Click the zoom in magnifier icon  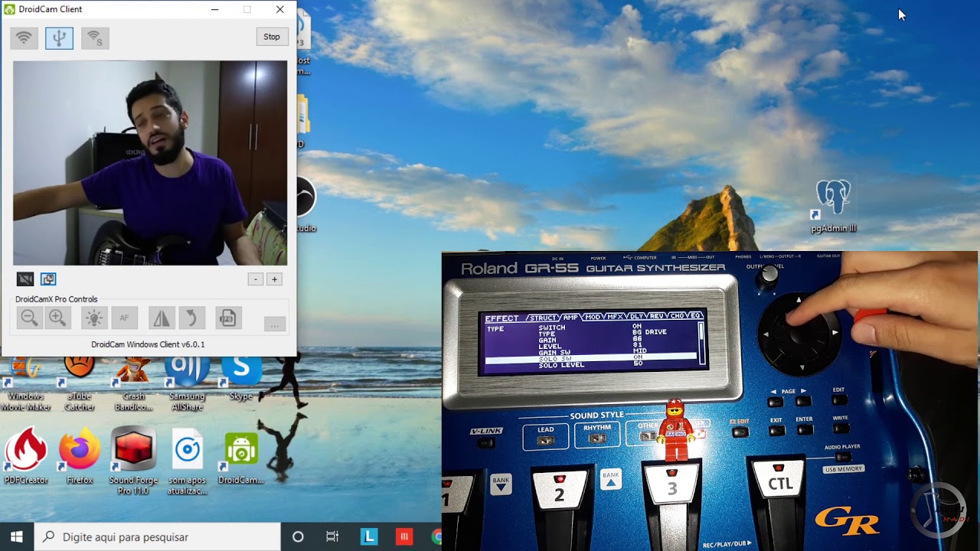click(x=57, y=318)
